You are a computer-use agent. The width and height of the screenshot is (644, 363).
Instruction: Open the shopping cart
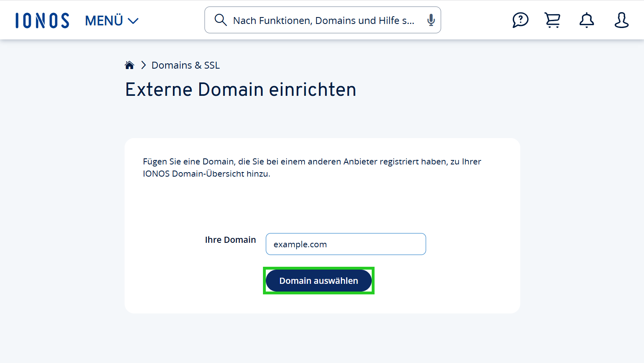tap(552, 20)
